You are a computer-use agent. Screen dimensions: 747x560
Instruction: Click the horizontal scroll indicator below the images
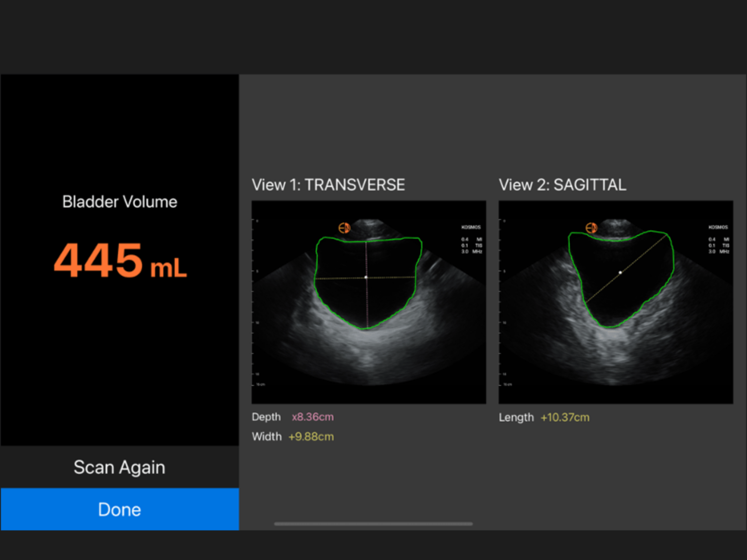point(373,524)
